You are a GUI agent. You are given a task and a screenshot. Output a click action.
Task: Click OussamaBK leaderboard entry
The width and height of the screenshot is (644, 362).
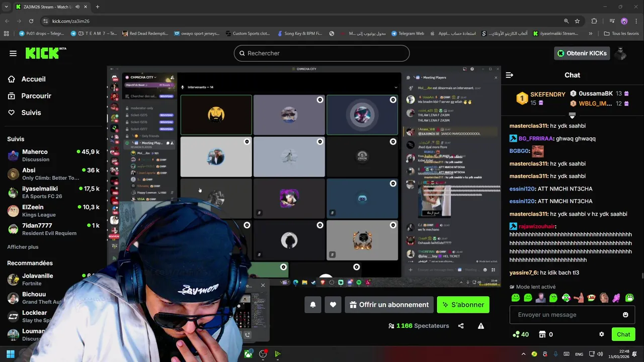point(599,94)
